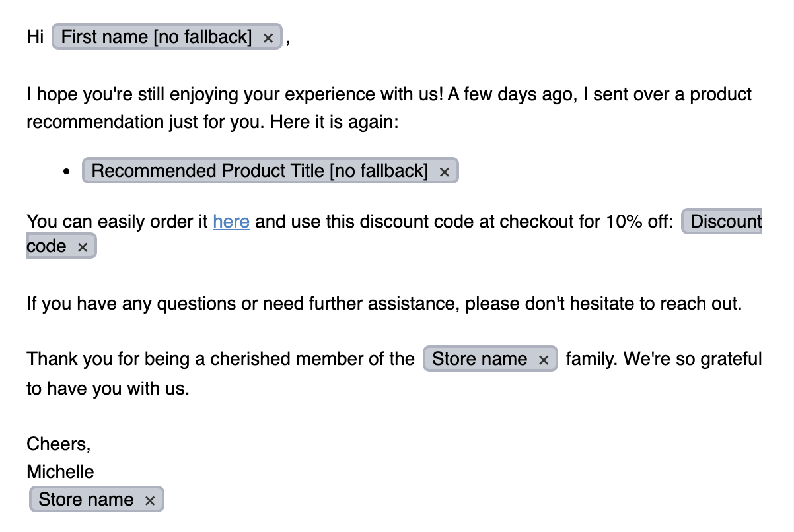
Task: Click the word 'Cheers,' in the sign-off
Action: (58, 444)
